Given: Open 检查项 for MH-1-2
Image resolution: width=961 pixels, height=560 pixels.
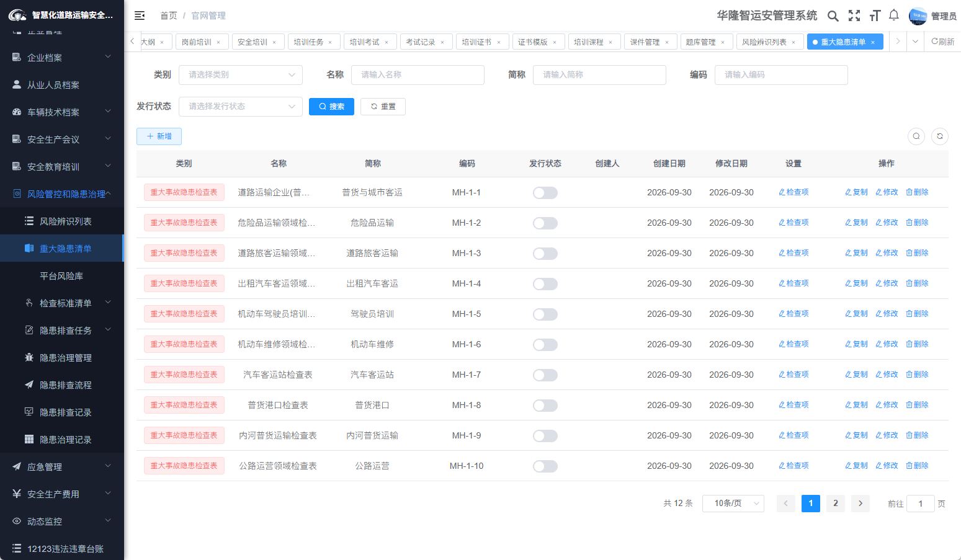Looking at the screenshot, I should (793, 223).
